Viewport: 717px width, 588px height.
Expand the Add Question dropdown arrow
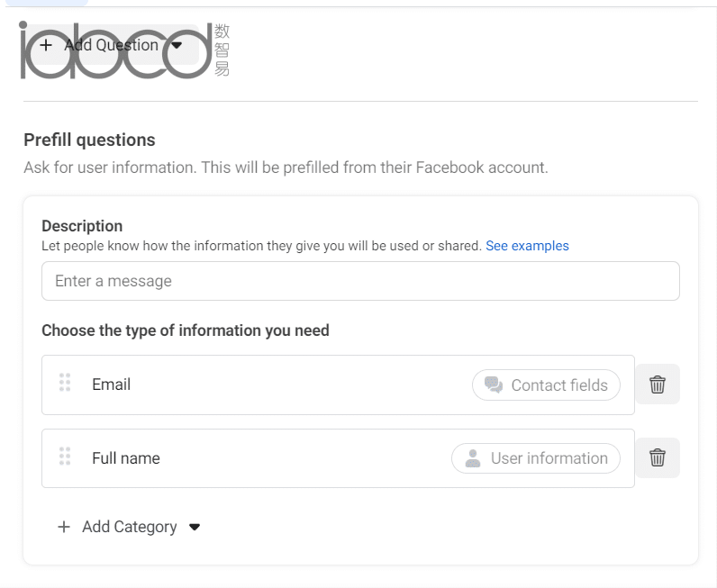pos(177,45)
